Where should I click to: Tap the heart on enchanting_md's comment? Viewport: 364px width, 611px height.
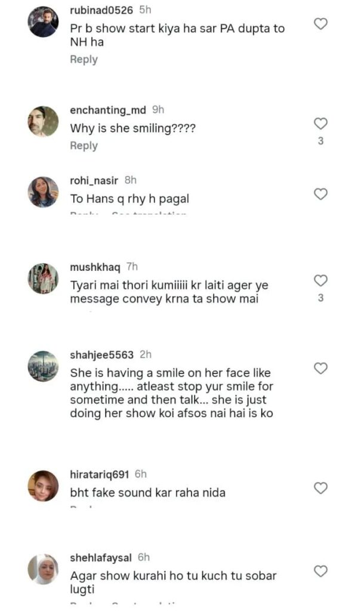tap(320, 124)
